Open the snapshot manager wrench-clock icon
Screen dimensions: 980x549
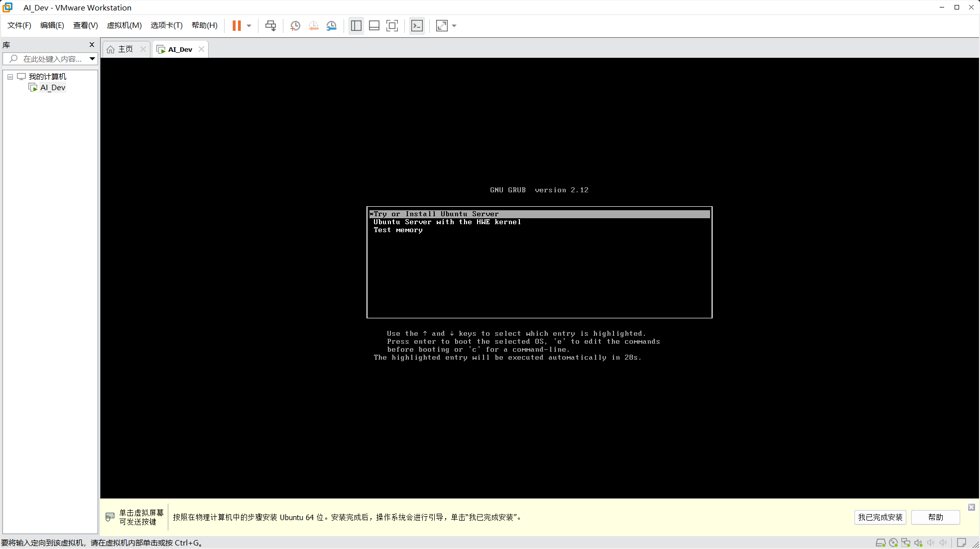331,25
